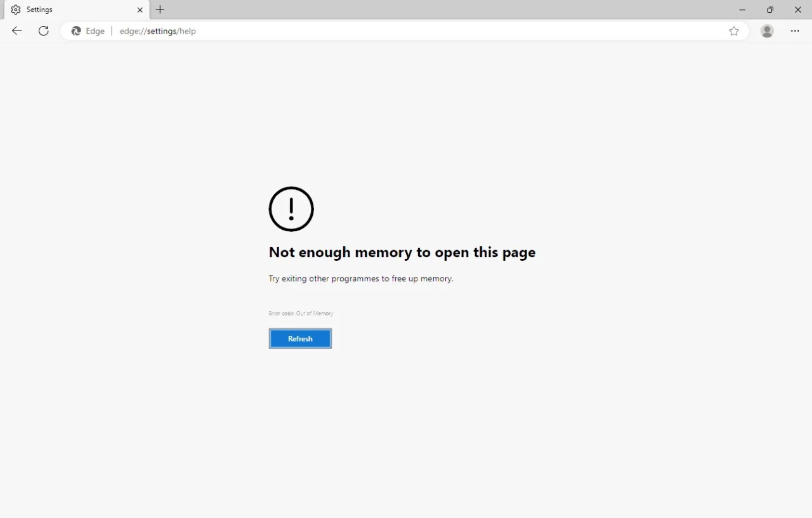Minimize the Edge browser window
812x518 pixels.
742,10
